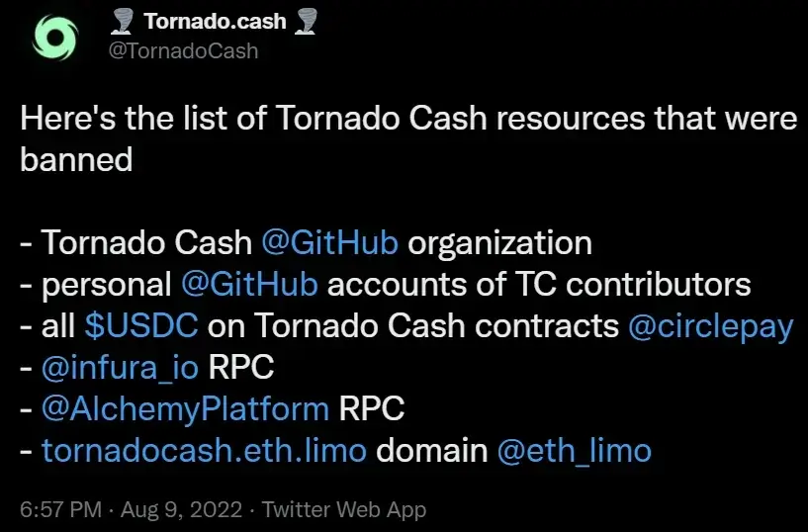Click the word "banned" in the tweet
The height and width of the screenshot is (532, 808).
(x=76, y=159)
